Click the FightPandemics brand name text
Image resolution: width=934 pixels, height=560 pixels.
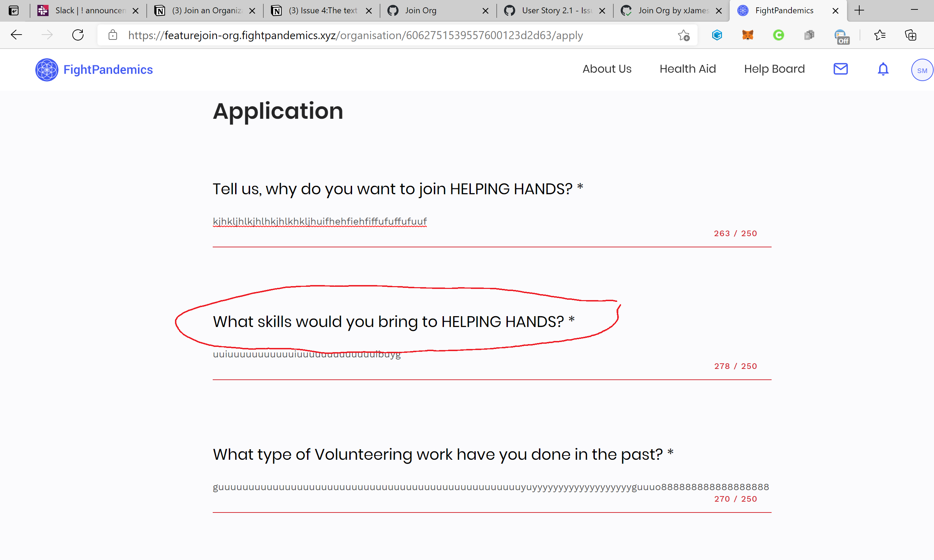tap(108, 70)
